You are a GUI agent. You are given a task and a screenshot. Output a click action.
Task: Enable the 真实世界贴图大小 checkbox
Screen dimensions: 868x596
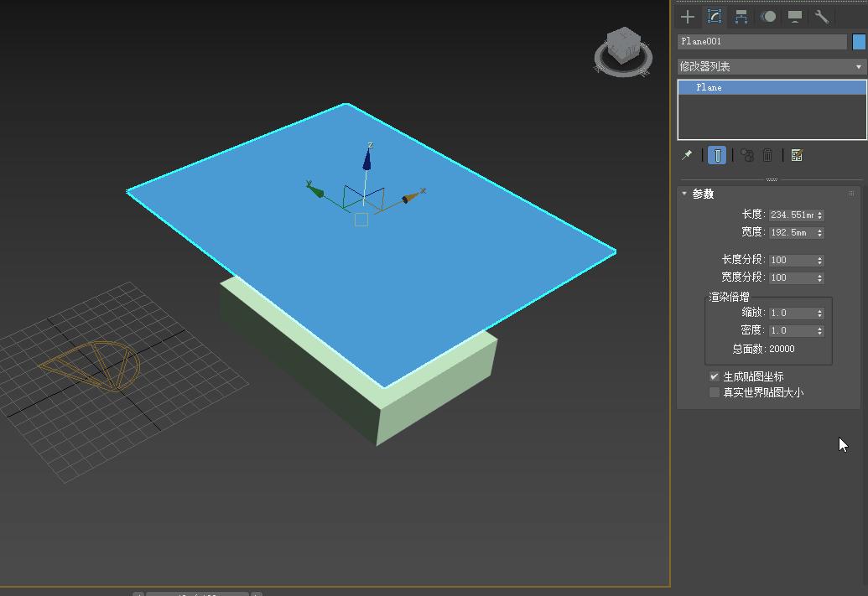click(x=714, y=391)
